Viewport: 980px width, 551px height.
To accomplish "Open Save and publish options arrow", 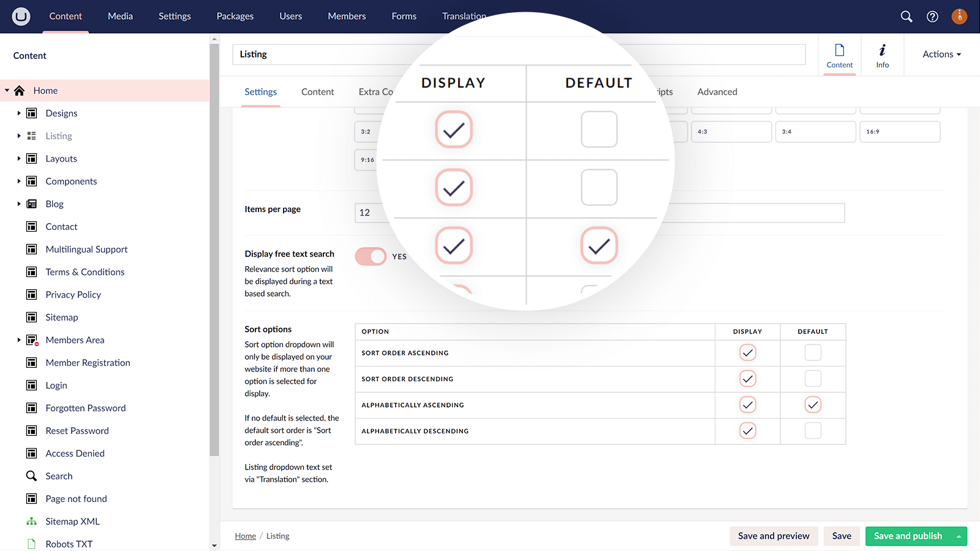I will click(x=959, y=536).
